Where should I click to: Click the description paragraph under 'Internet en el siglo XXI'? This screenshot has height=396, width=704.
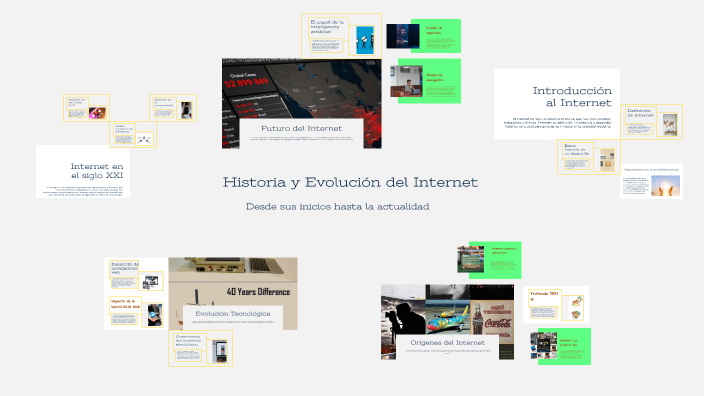[84, 191]
